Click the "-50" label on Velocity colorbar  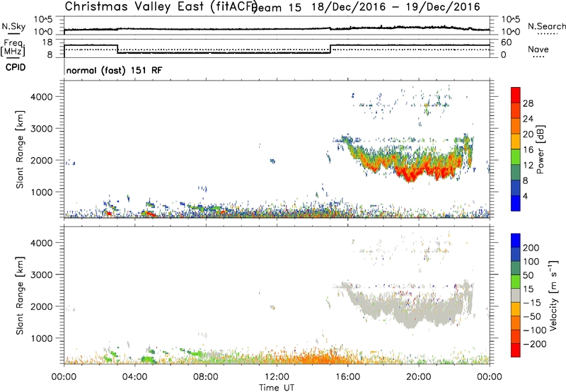tap(531, 316)
